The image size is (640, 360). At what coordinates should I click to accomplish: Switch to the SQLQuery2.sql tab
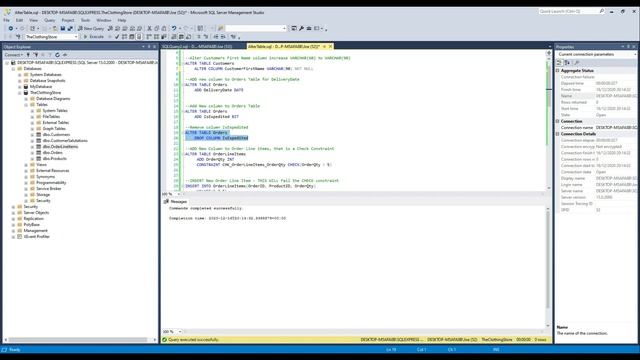coord(197,47)
